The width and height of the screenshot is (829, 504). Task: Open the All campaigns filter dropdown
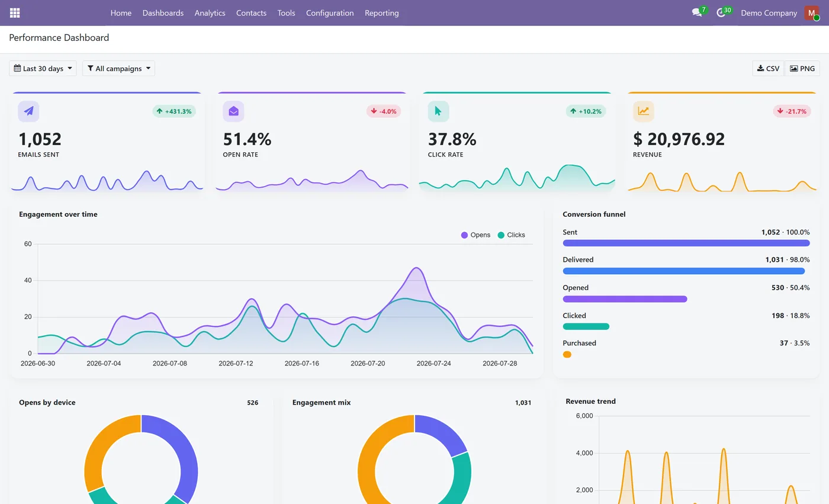click(x=118, y=69)
